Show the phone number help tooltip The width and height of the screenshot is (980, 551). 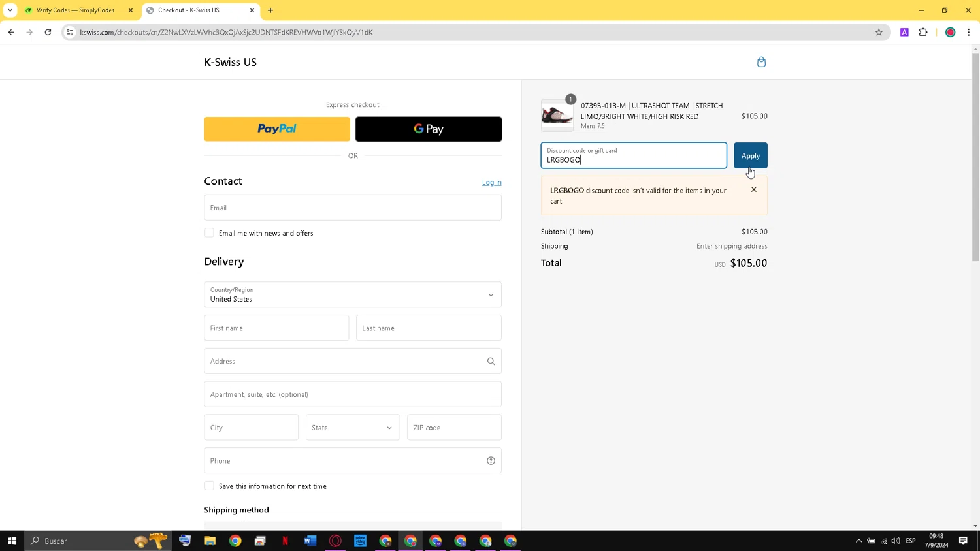point(491,461)
